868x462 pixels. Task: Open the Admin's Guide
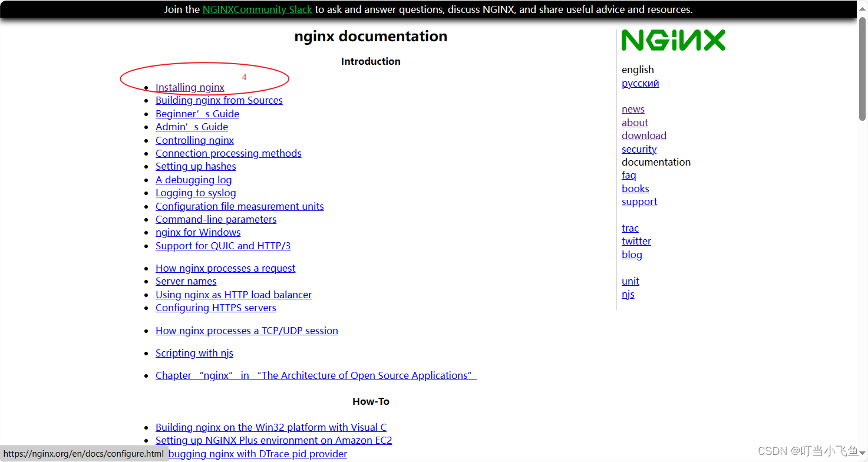(x=192, y=127)
